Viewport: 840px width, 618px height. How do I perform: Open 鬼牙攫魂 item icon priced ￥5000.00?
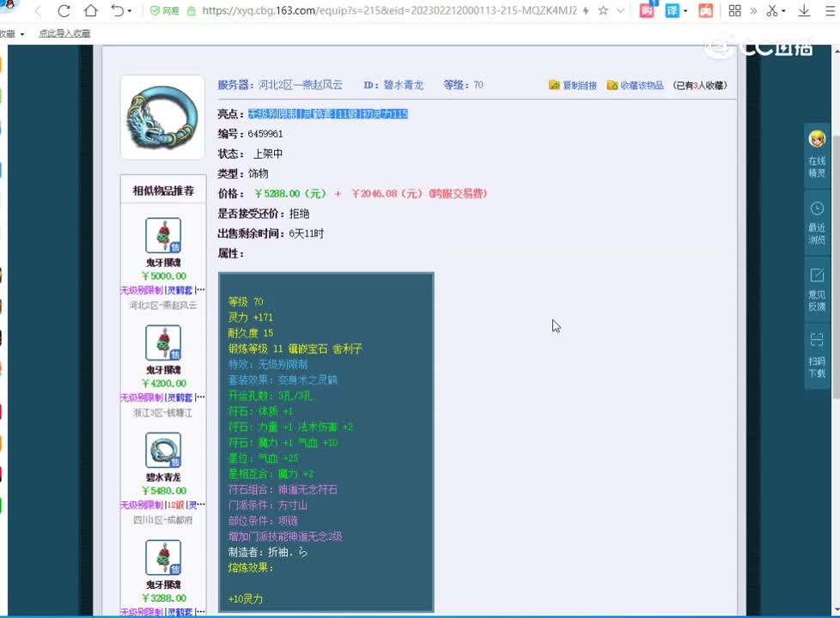163,235
